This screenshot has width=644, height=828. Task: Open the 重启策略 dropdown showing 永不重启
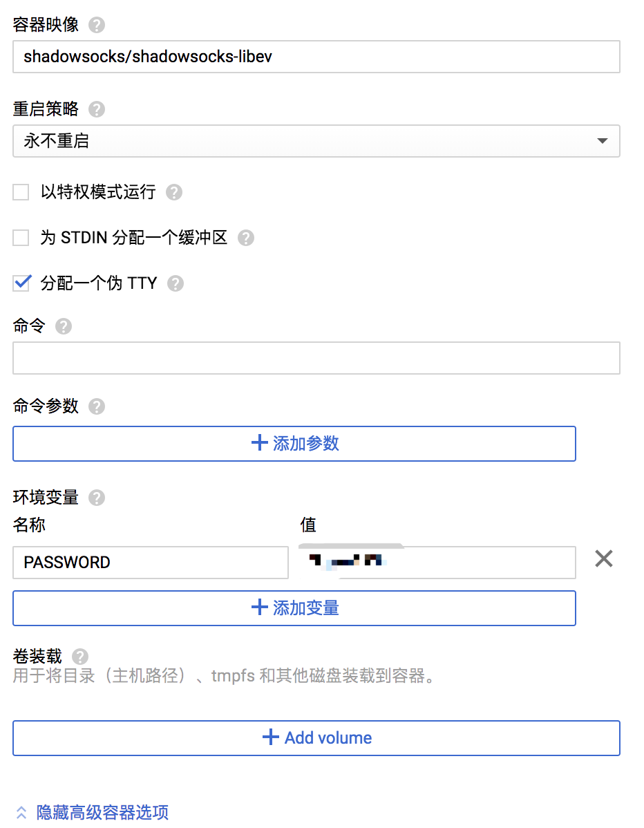(x=316, y=141)
